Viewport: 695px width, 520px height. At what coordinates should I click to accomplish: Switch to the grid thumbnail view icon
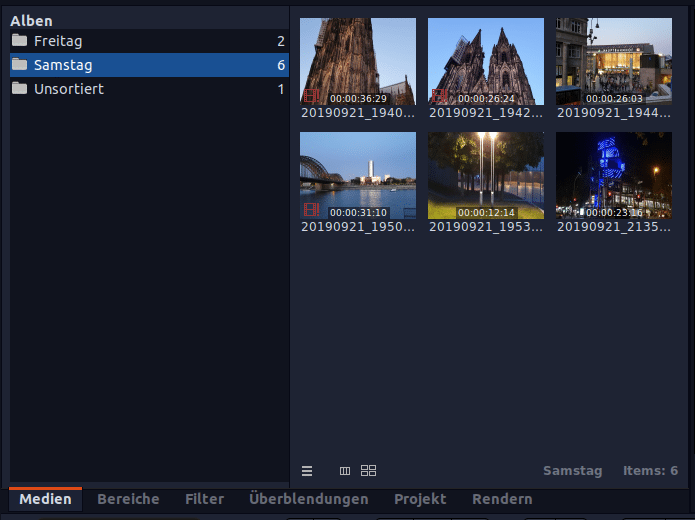tap(368, 470)
